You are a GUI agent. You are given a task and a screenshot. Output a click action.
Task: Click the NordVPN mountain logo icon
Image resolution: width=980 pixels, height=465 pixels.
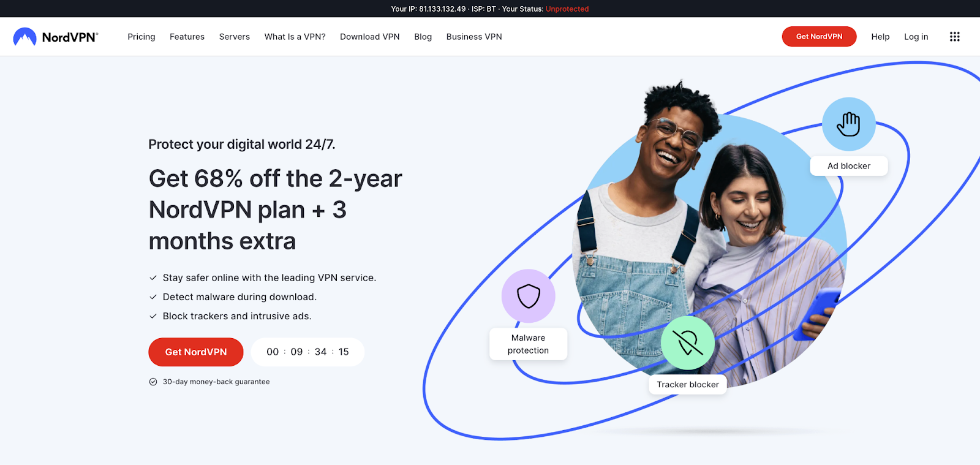[x=24, y=37]
